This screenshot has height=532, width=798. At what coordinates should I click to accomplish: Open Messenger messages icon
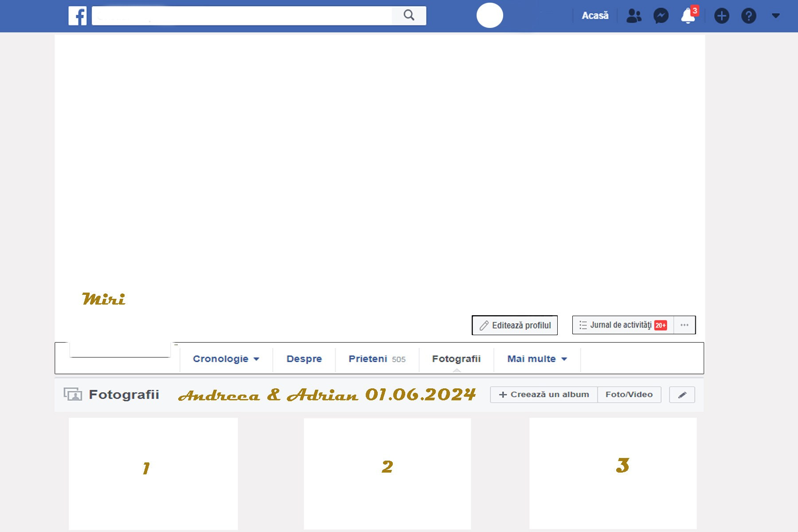coord(661,15)
